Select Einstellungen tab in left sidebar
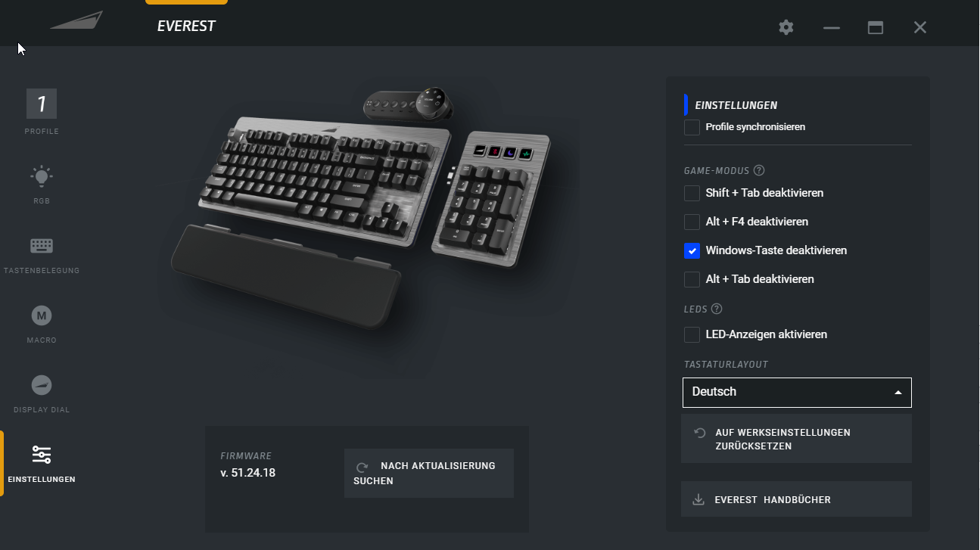 click(x=42, y=464)
